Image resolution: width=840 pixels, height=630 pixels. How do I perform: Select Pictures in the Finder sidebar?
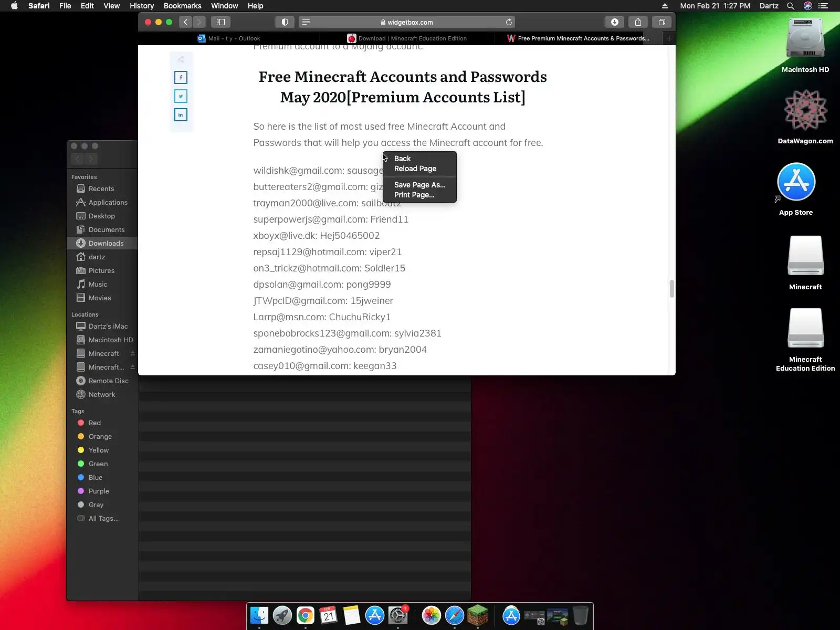[102, 271]
